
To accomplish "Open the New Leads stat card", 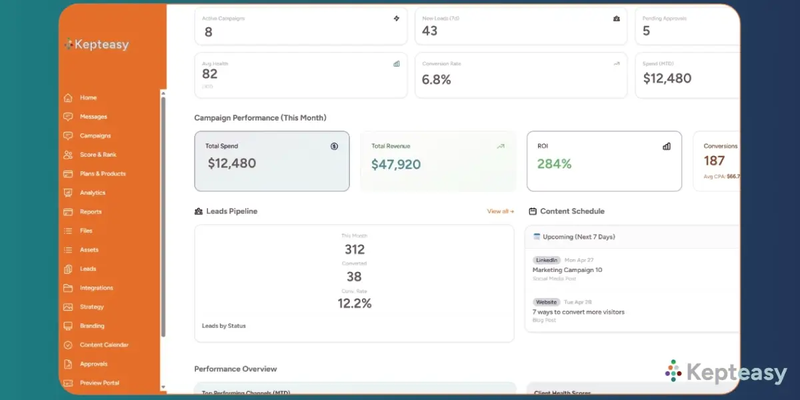I will tap(521, 26).
